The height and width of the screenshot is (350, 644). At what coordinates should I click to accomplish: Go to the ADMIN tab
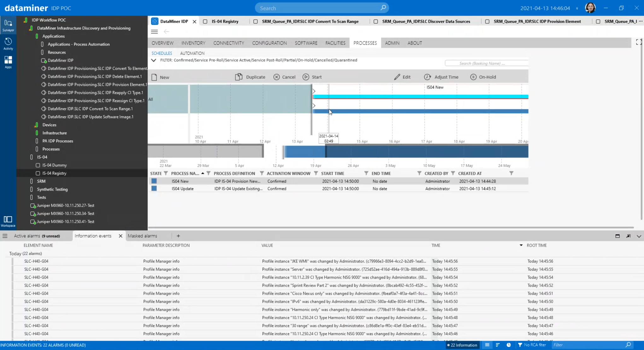(392, 43)
